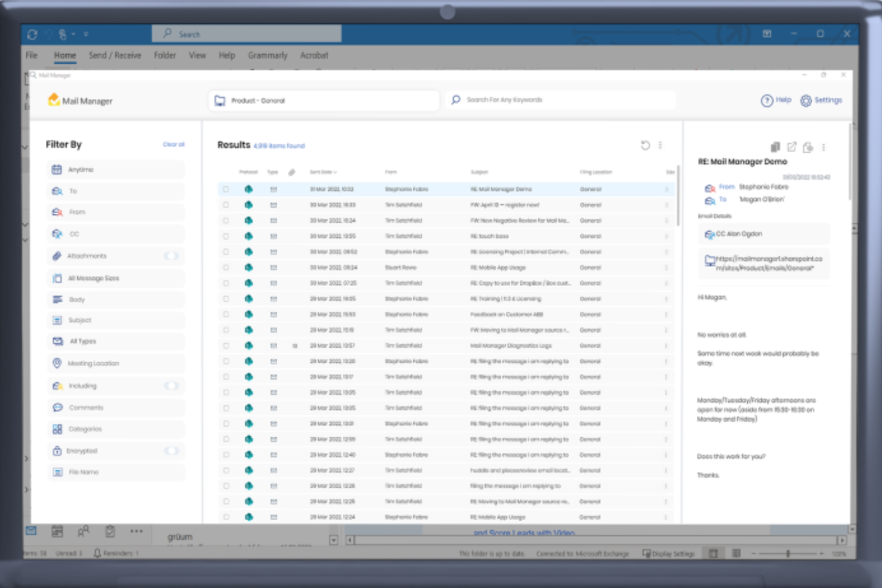Refresh the results list
882x588 pixels.
645,145
